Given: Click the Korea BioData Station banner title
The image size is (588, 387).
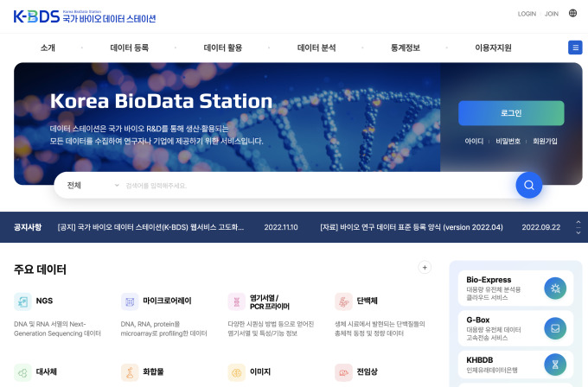Looking at the screenshot, I should pos(161,101).
